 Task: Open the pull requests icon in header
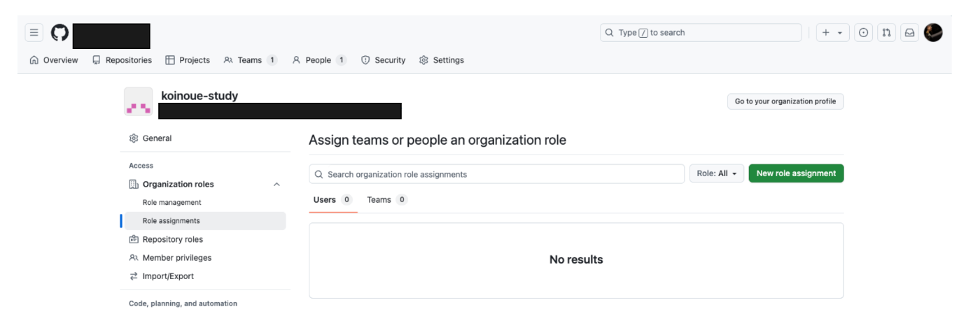click(886, 33)
